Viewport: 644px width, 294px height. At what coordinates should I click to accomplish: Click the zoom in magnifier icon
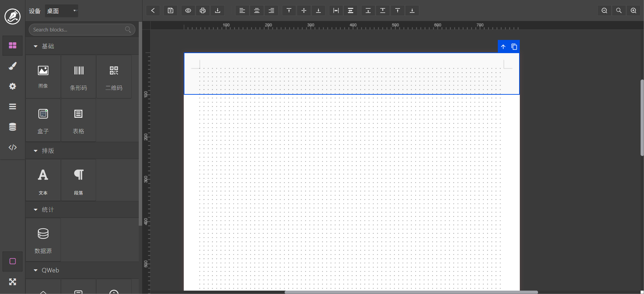tap(634, 10)
